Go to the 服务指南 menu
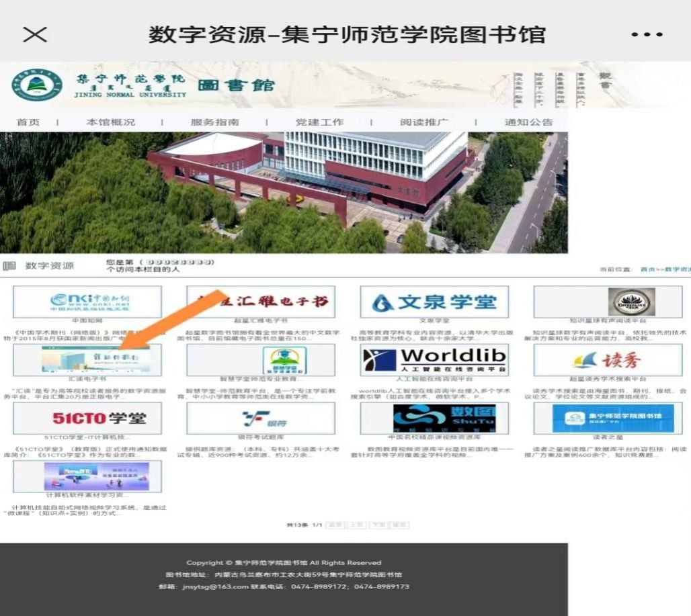This screenshot has width=691, height=616. coord(214,122)
